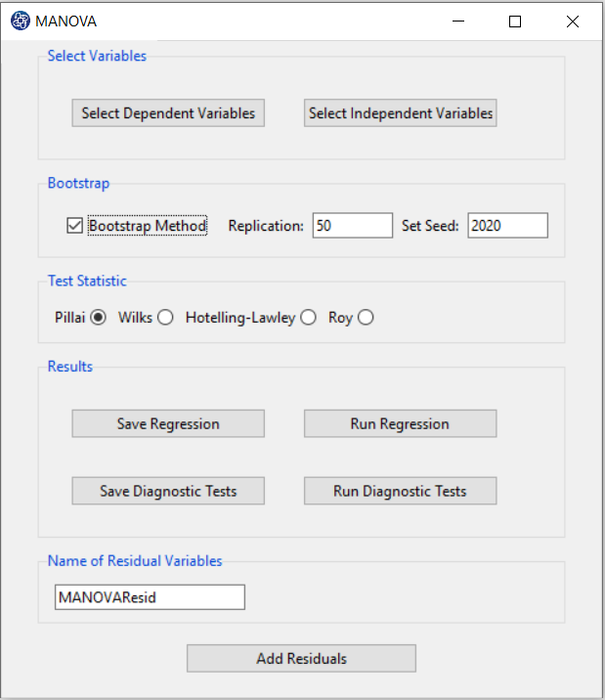This screenshot has height=700, width=605.
Task: Uncheck the Bootstrap Method checkbox
Action: pyautogui.click(x=74, y=226)
